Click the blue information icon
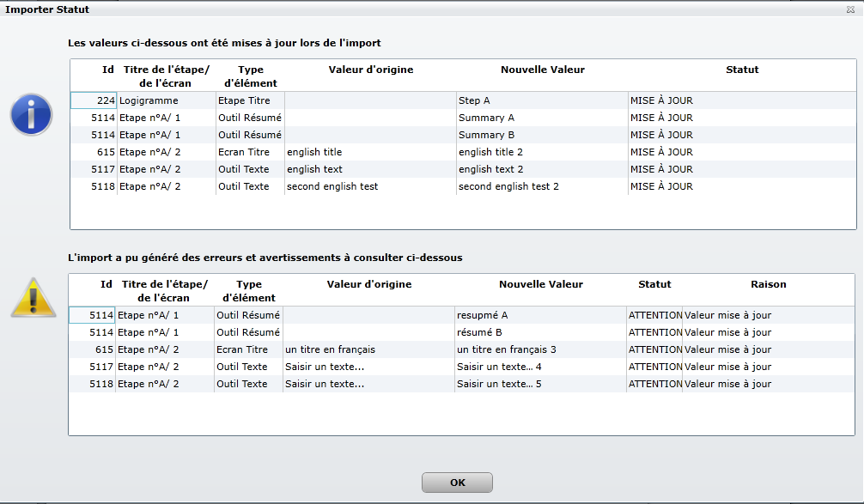This screenshot has width=864, height=504. tap(32, 114)
